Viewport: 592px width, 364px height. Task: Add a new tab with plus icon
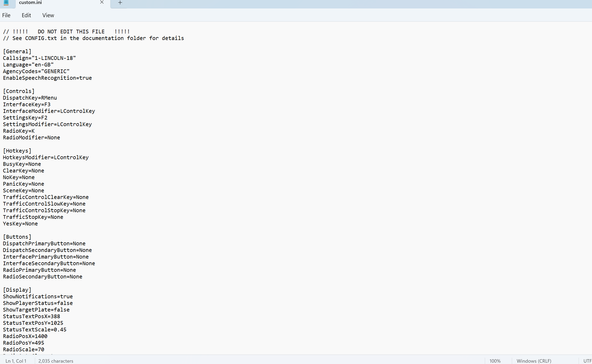pos(120,3)
